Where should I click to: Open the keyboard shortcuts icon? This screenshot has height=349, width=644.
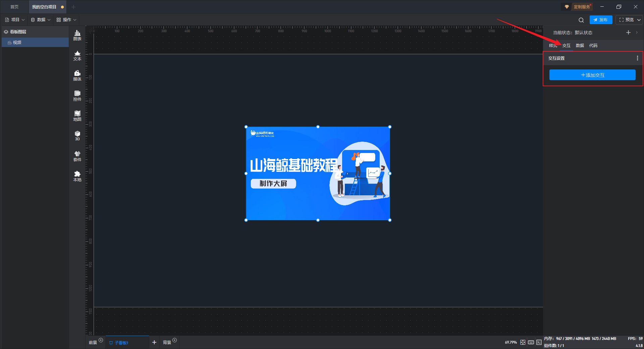[x=531, y=342]
